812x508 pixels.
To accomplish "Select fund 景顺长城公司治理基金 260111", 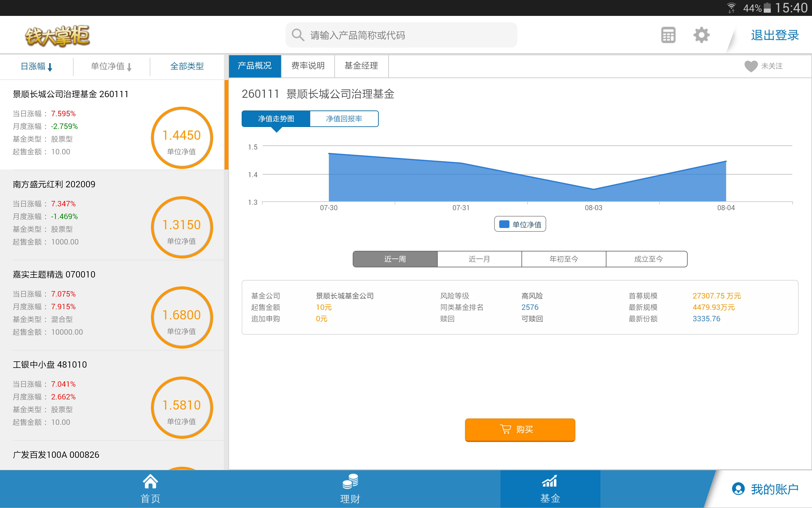I will [x=112, y=124].
